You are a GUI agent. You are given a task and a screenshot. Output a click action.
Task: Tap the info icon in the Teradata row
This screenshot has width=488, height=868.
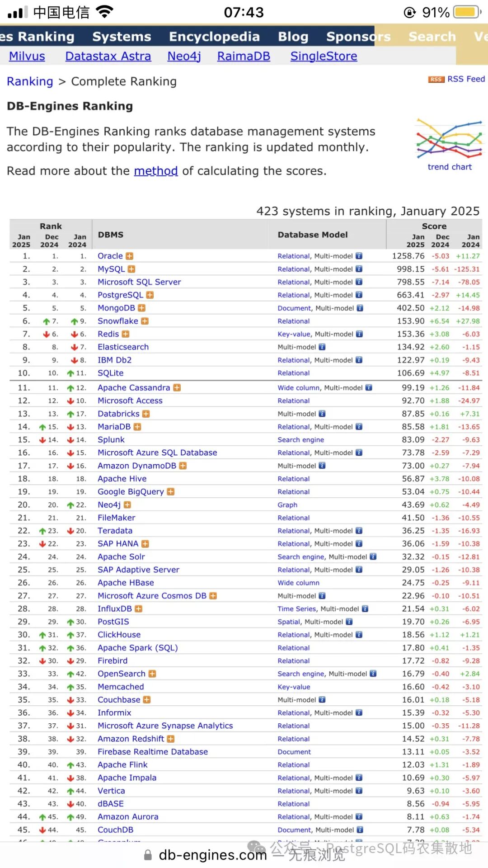[359, 531]
